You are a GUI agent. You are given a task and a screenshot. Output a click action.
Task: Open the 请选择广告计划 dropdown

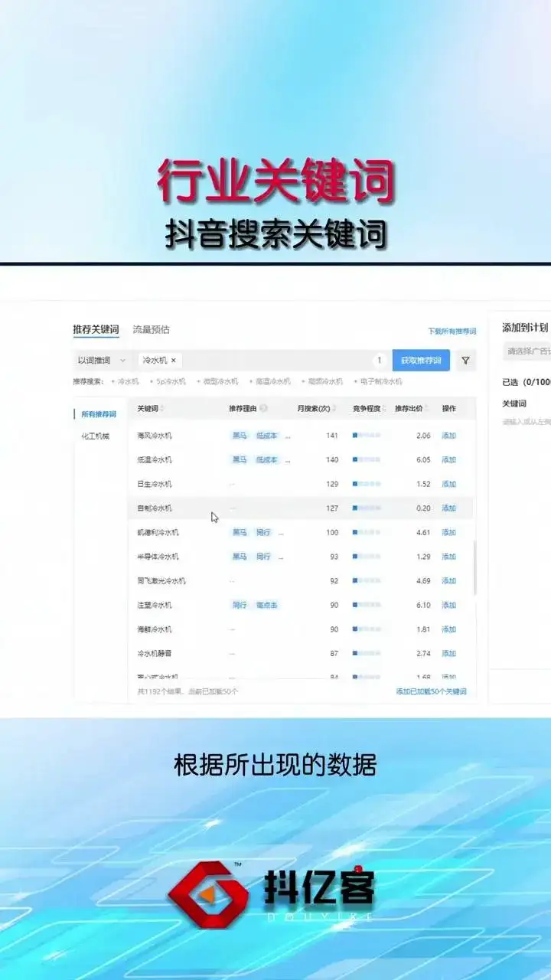pos(527,351)
